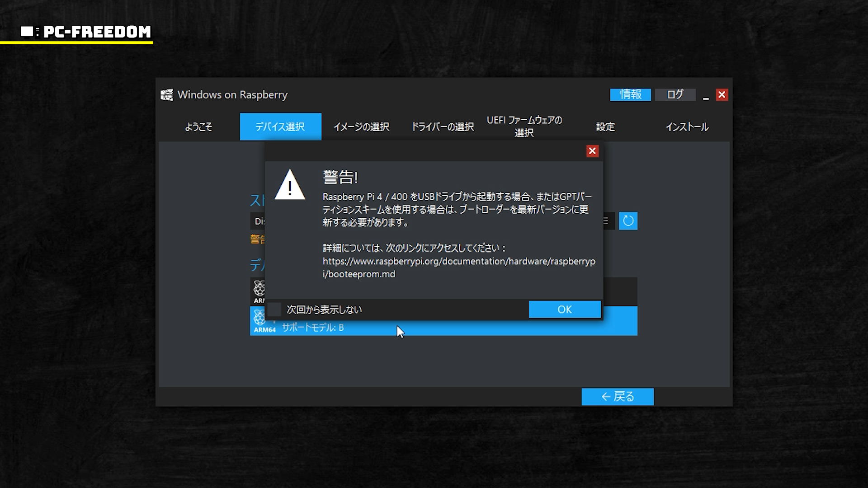Close the Windows on Raspberry main window

pos(722,95)
